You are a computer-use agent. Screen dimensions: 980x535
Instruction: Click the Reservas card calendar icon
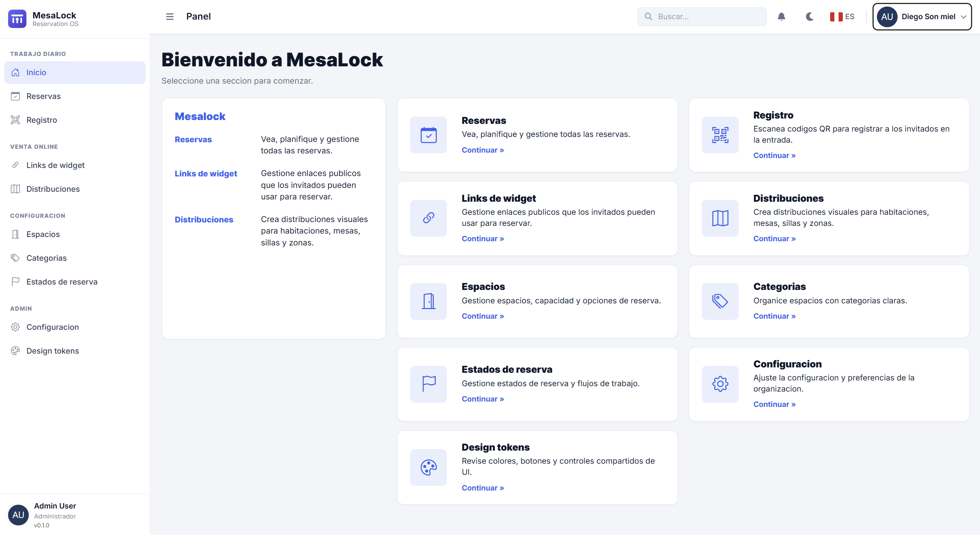428,135
